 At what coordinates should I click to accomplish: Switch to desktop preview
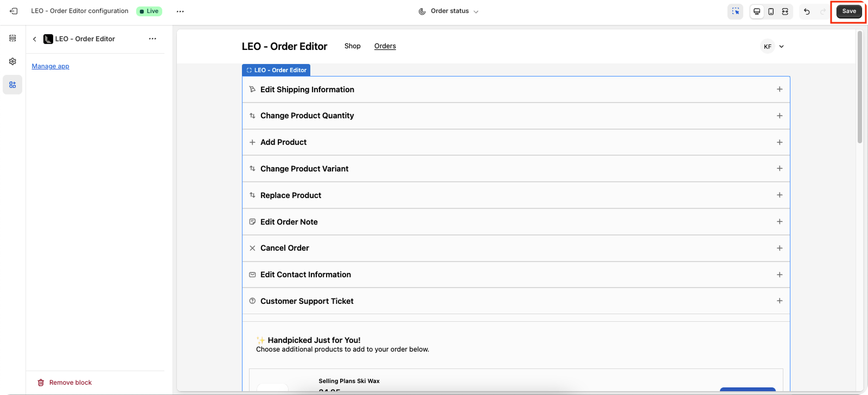coord(757,11)
